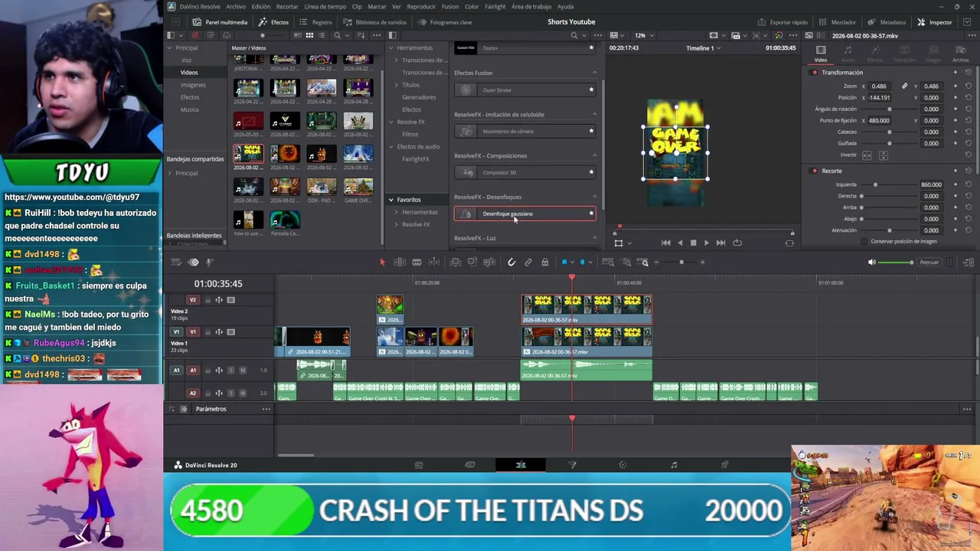Image resolution: width=980 pixels, height=551 pixels.
Task: Adjust the Ángulo de rotación slider
Action: (889, 109)
